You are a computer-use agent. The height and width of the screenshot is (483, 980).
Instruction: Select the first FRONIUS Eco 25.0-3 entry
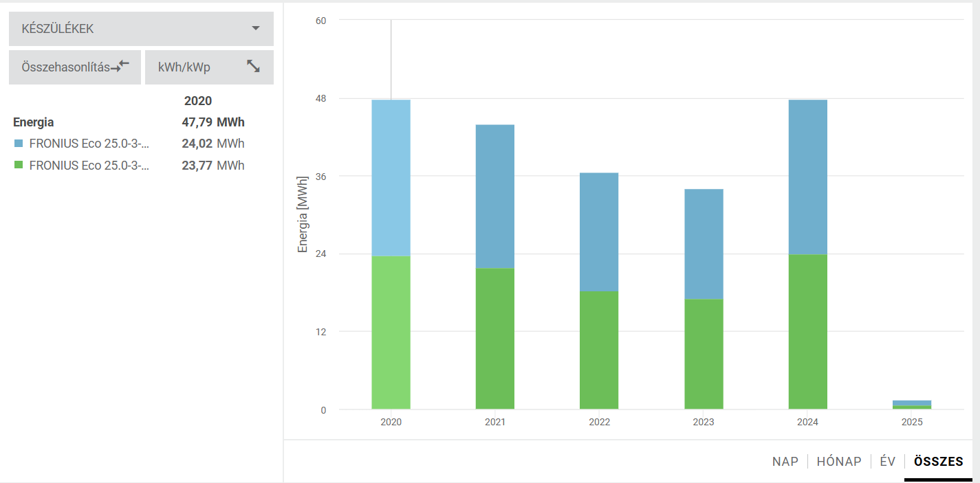click(x=89, y=144)
